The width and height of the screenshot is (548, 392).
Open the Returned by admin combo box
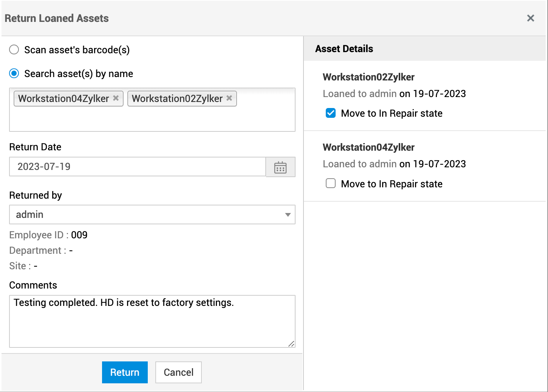[147, 215]
